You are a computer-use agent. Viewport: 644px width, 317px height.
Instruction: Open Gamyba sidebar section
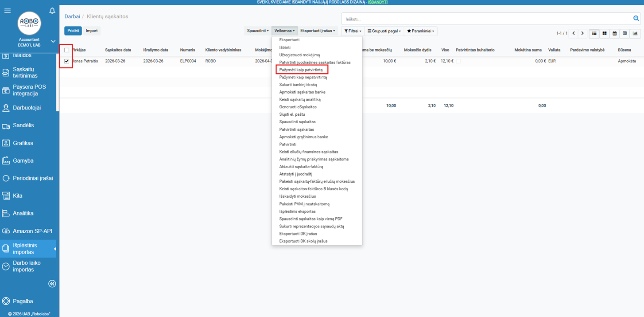28,160
